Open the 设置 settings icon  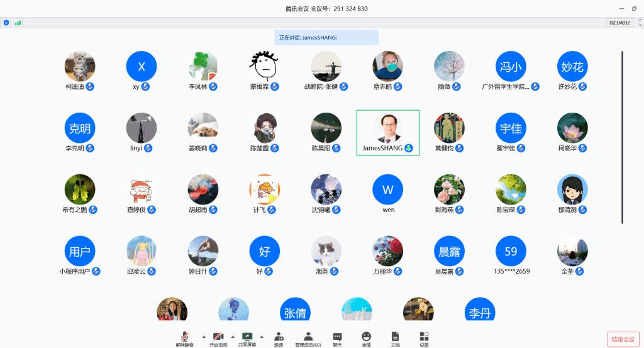pyautogui.click(x=424, y=337)
